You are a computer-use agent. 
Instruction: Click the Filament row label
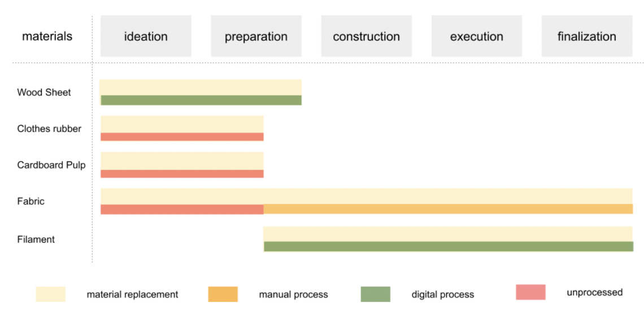point(36,239)
